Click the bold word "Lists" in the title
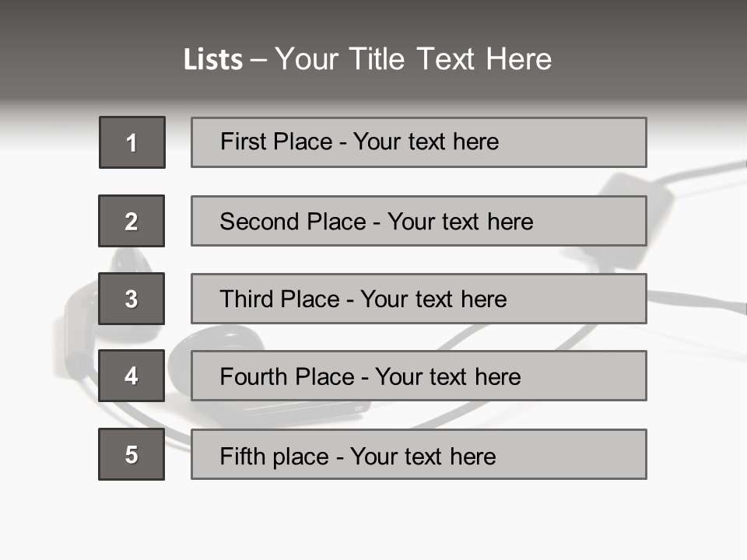The image size is (747, 560). click(212, 60)
